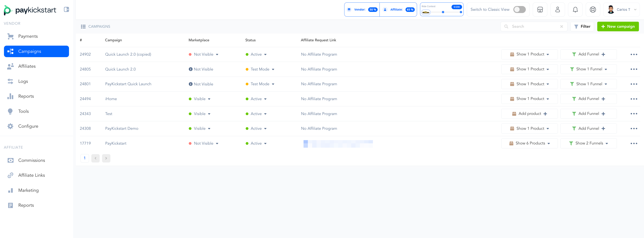Open three-dot menu for iHome campaign
Screen dimensions: 644x238
[x=633, y=99]
